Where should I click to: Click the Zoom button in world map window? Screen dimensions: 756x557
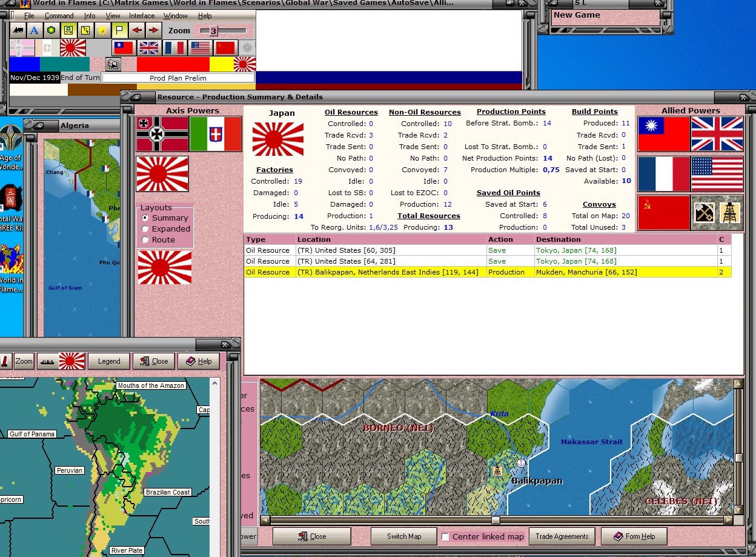[24, 361]
